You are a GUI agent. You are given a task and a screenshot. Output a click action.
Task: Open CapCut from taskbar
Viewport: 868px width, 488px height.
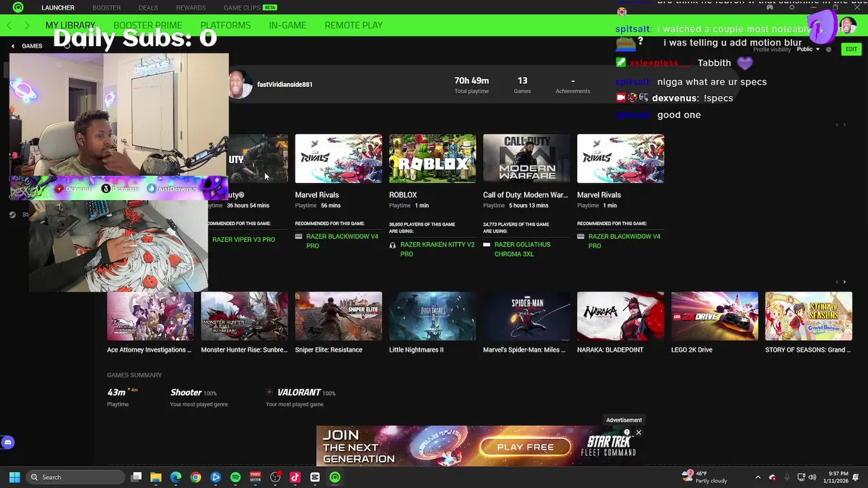point(315,477)
